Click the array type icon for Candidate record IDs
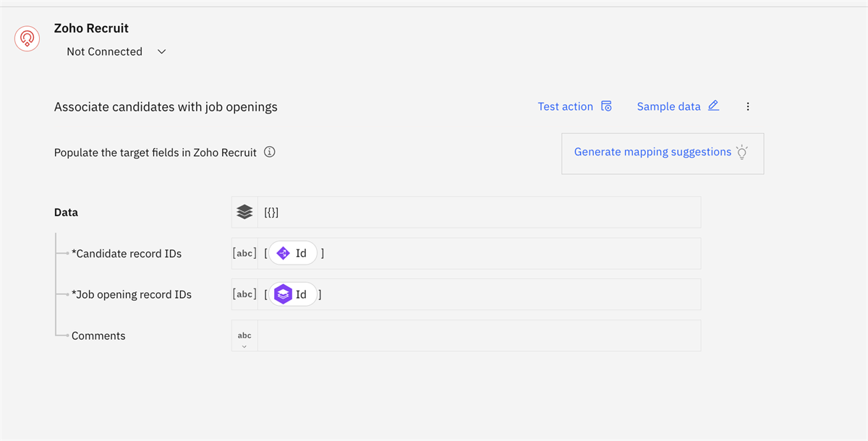 pyautogui.click(x=244, y=253)
